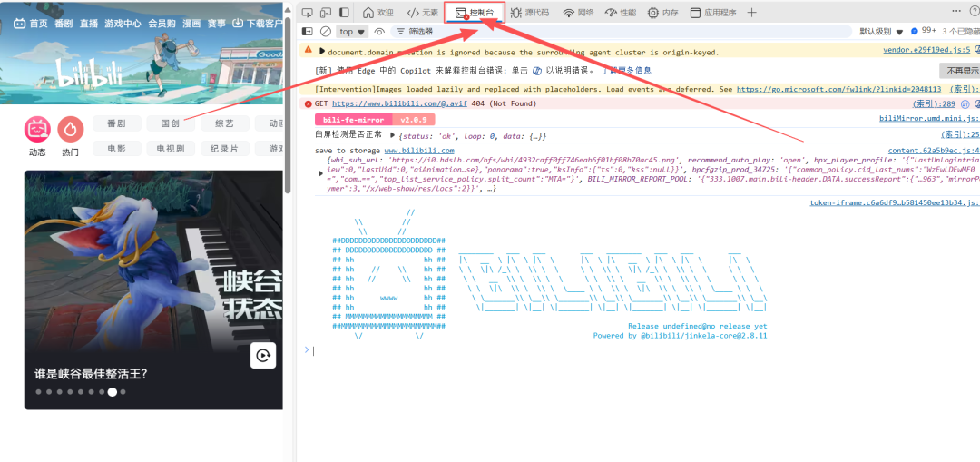Open the 源代码 tab
Screen dimensions: 980x462
(530, 13)
